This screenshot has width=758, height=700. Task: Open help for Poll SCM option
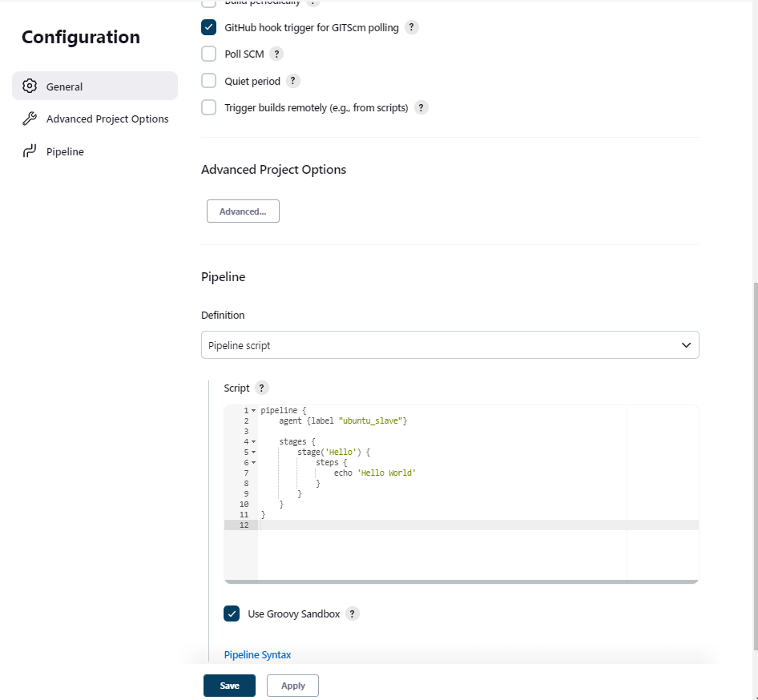(276, 54)
